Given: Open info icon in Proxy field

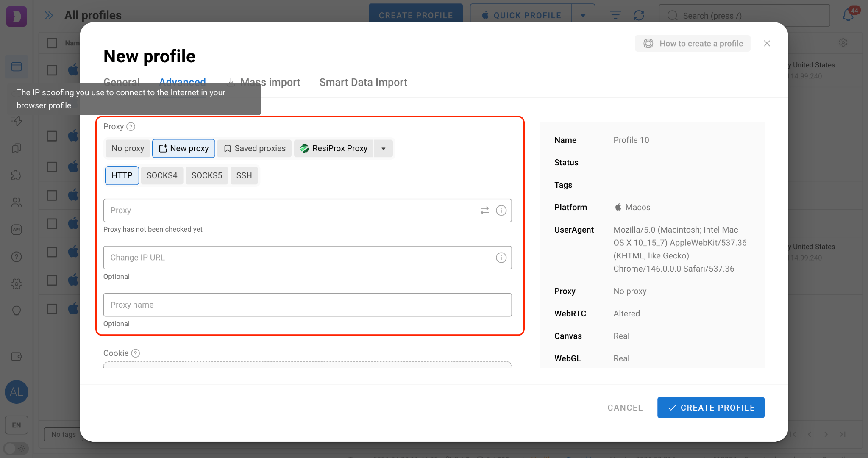Looking at the screenshot, I should coord(501,211).
